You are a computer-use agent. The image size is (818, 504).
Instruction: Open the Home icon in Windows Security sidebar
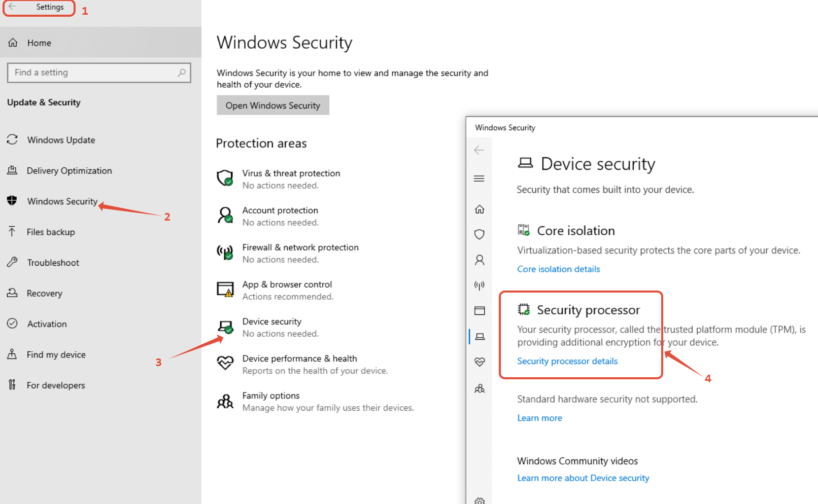click(480, 209)
